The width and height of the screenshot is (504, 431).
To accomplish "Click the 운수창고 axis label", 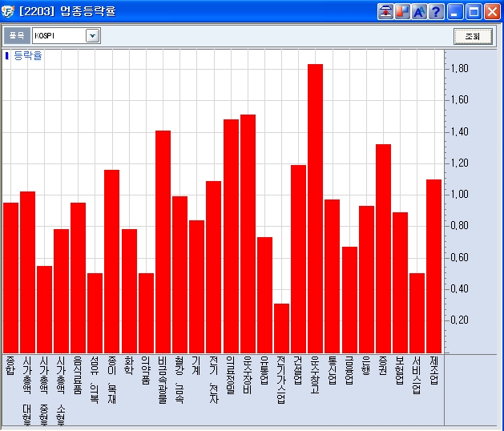I will 315,375.
